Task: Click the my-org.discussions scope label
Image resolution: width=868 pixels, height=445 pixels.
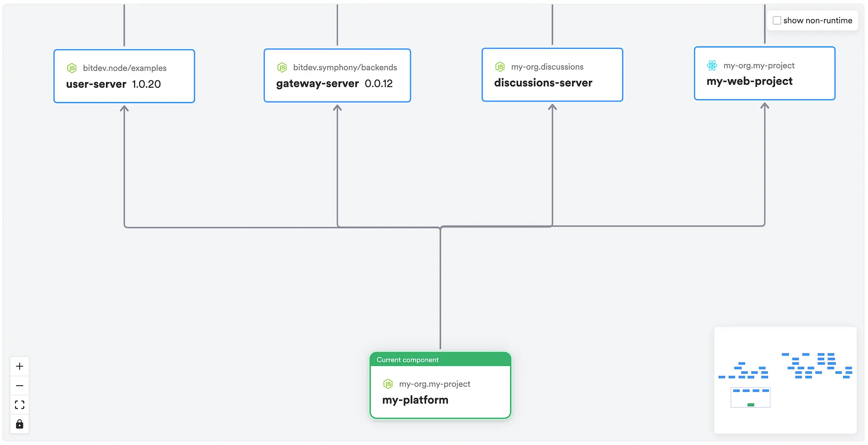Action: click(x=547, y=66)
